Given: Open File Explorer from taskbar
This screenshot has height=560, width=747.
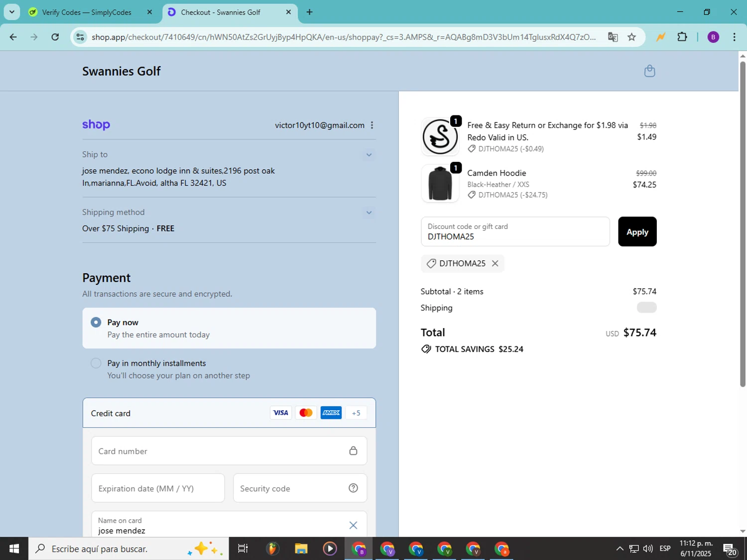Looking at the screenshot, I should click(301, 549).
